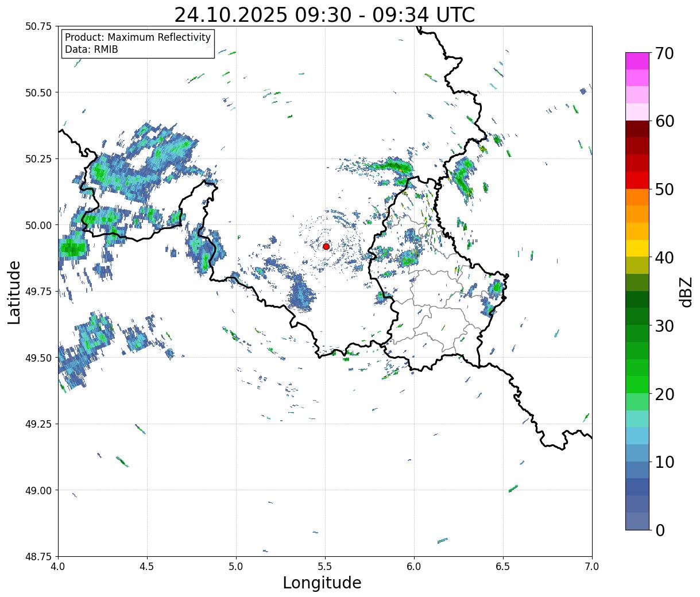The image size is (700, 597).
Task: Click the latitude tick label 50.50
Action: (x=38, y=92)
